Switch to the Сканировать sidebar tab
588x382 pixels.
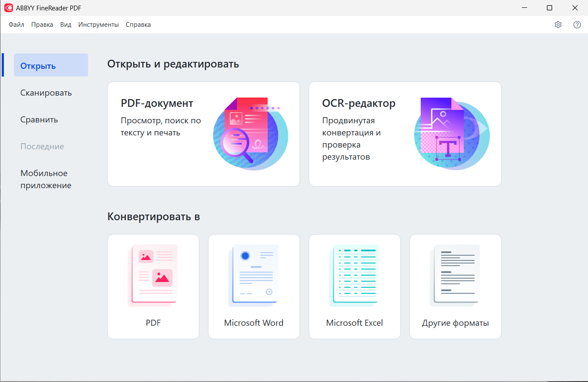46,93
